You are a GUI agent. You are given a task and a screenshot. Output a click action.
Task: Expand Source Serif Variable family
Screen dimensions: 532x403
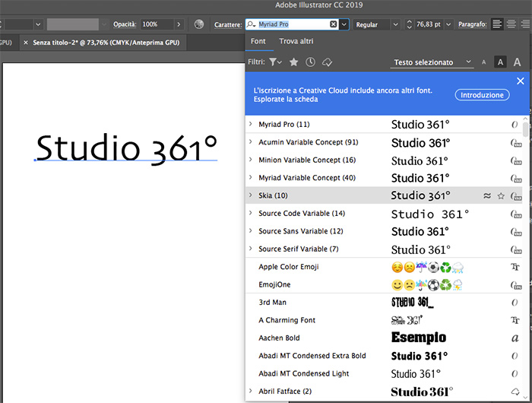[250, 248]
